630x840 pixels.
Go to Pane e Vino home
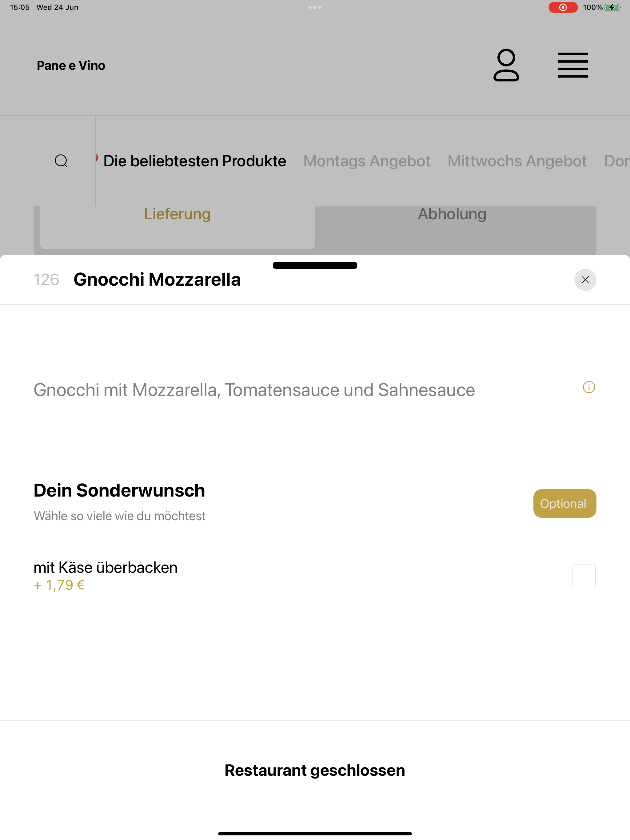click(71, 65)
